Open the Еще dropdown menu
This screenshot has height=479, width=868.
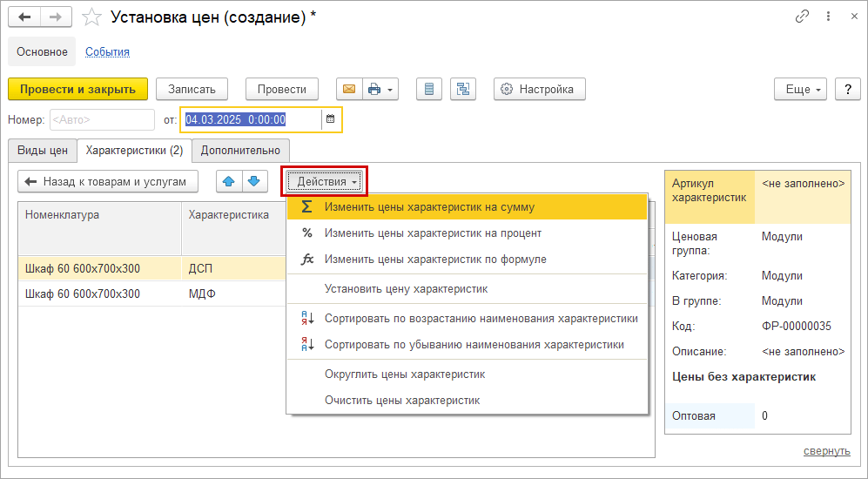800,89
